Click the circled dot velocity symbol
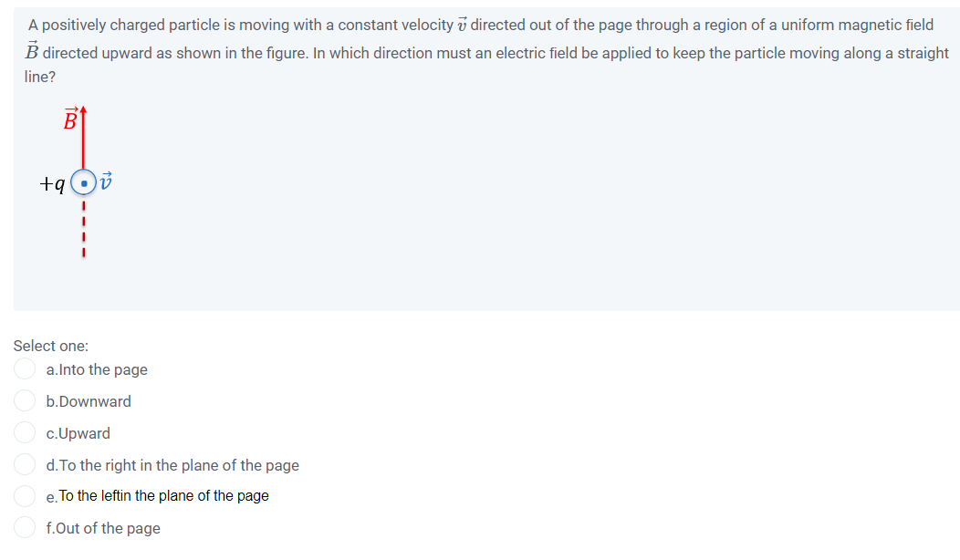The width and height of the screenshot is (960, 560). [83, 183]
